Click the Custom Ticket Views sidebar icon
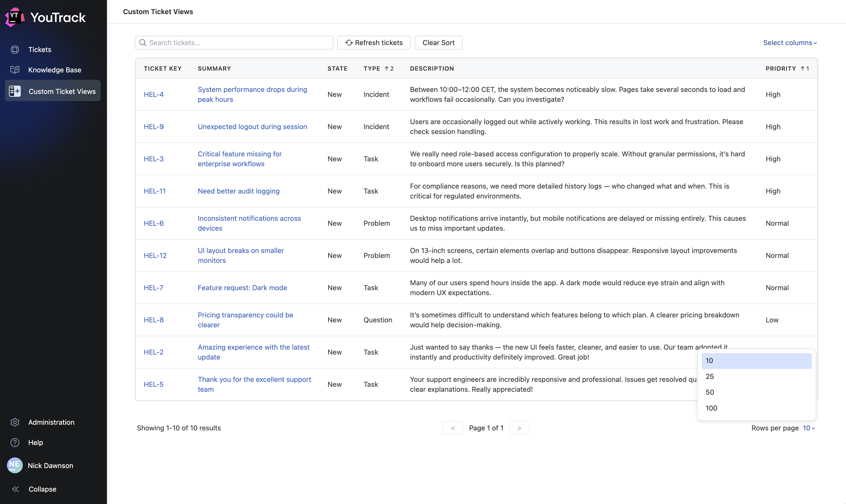 (15, 91)
